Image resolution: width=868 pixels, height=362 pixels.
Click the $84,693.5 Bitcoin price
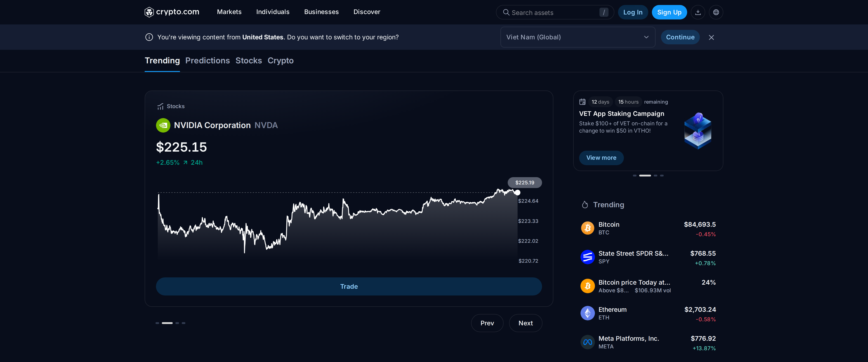[x=700, y=224]
